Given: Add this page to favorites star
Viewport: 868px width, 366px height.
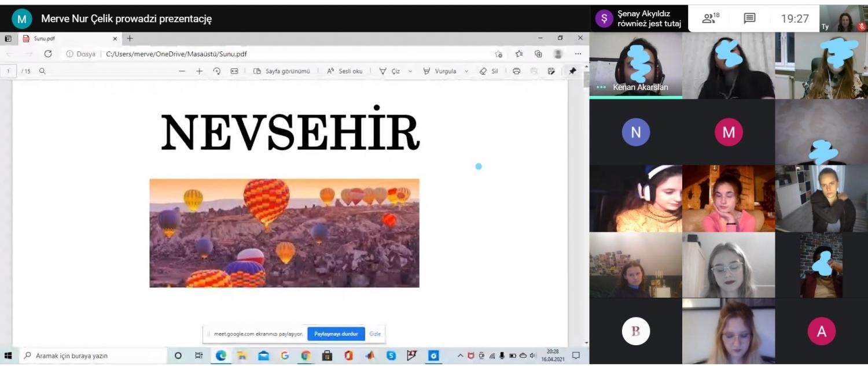Looking at the screenshot, I should [499, 54].
